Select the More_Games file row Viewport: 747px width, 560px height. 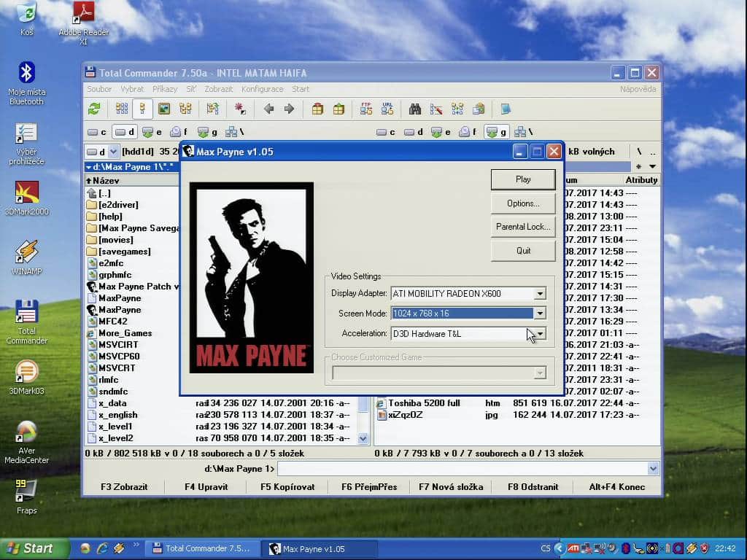pyautogui.click(x=133, y=333)
